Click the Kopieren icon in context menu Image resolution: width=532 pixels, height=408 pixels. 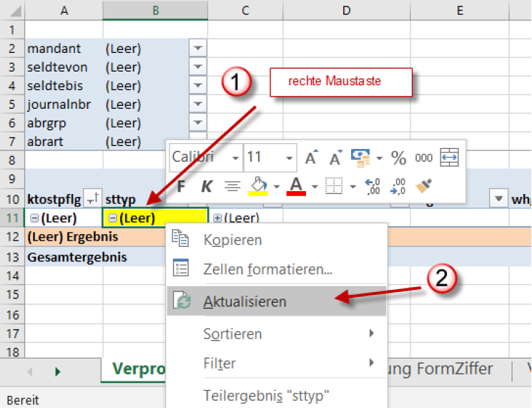click(x=180, y=238)
